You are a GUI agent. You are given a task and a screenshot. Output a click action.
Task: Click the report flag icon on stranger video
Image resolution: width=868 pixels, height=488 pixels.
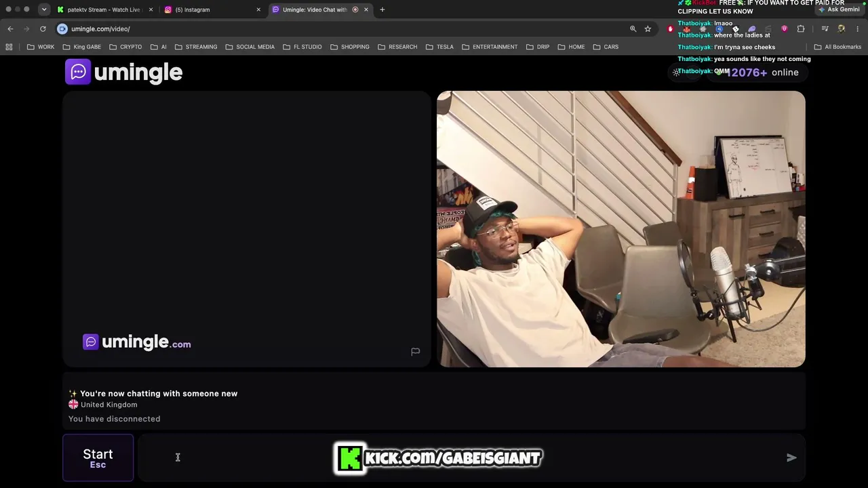coord(416,351)
